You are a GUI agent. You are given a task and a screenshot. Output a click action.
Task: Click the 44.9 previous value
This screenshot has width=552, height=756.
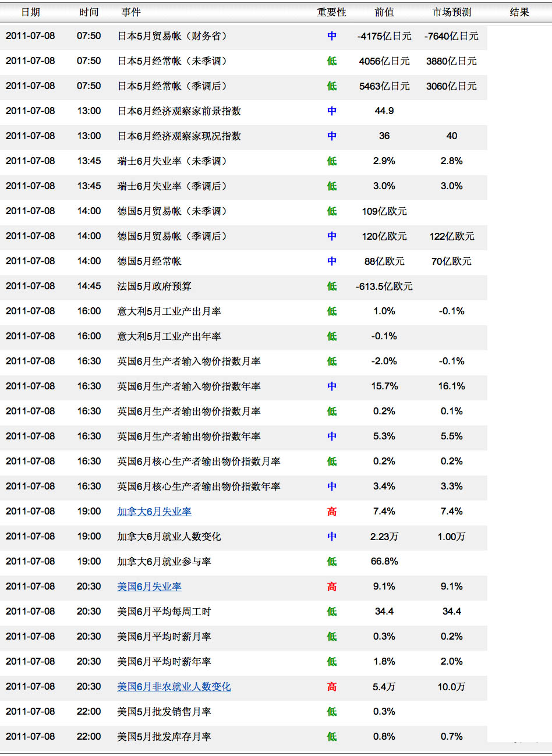pyautogui.click(x=384, y=111)
